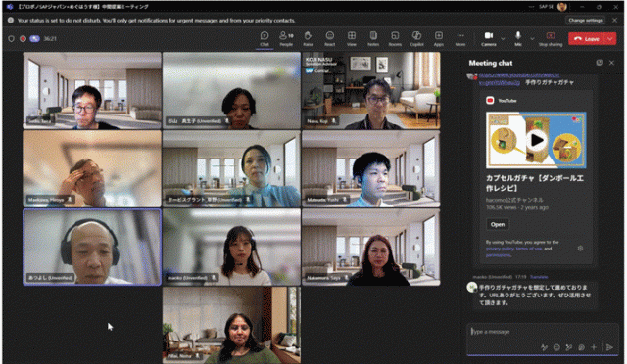The height and width of the screenshot is (364, 627).
Task: Mute or unmute the Mic
Action: pos(518,39)
